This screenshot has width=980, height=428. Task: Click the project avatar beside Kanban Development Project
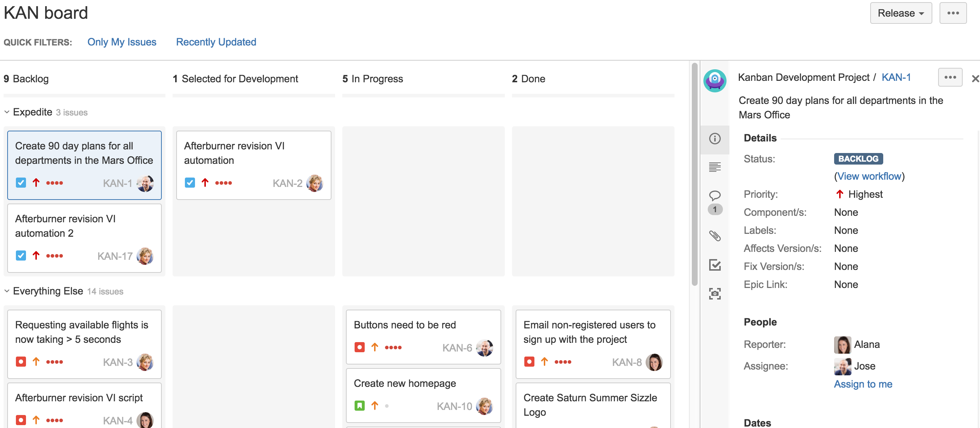point(715,80)
